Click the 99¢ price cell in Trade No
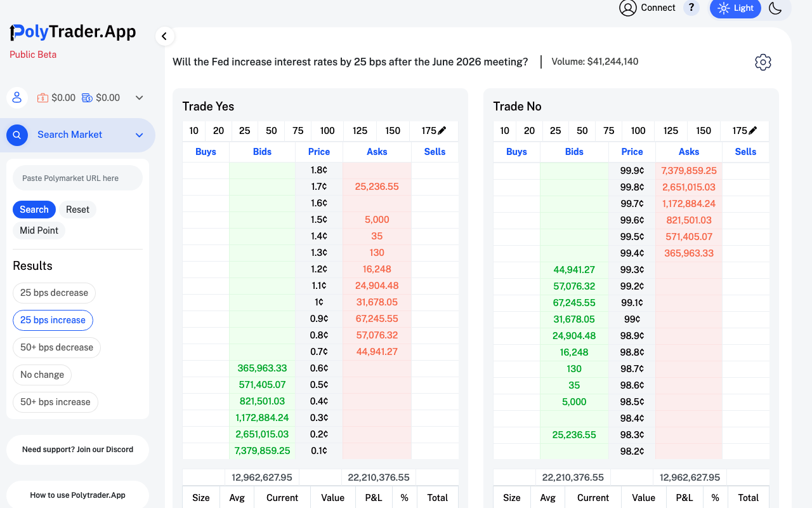The image size is (812, 508). click(632, 319)
